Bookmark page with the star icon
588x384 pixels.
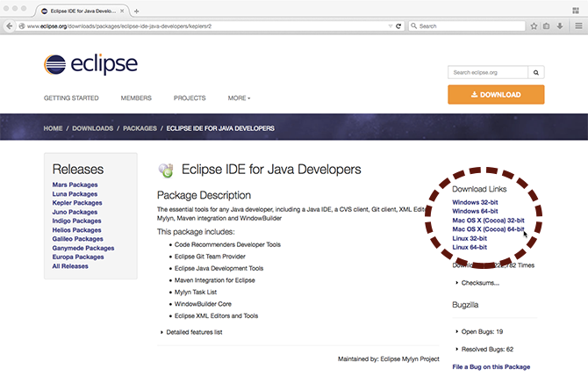click(x=534, y=25)
